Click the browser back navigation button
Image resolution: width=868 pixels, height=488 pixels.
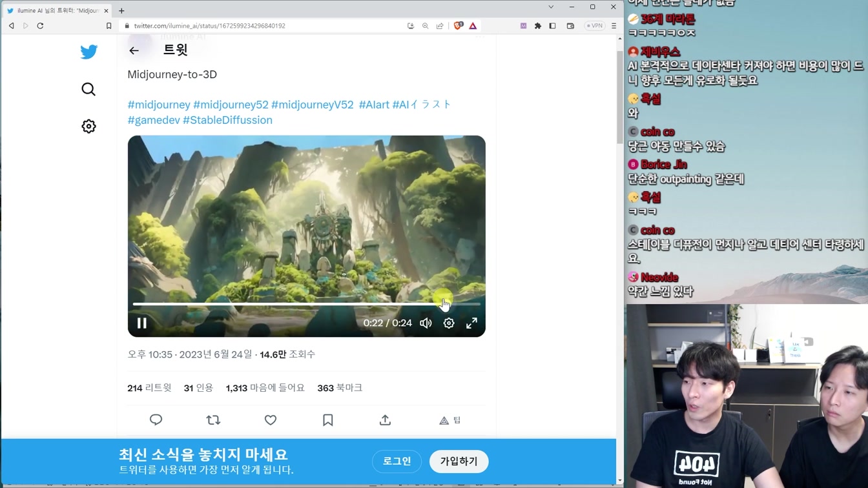pos(12,26)
